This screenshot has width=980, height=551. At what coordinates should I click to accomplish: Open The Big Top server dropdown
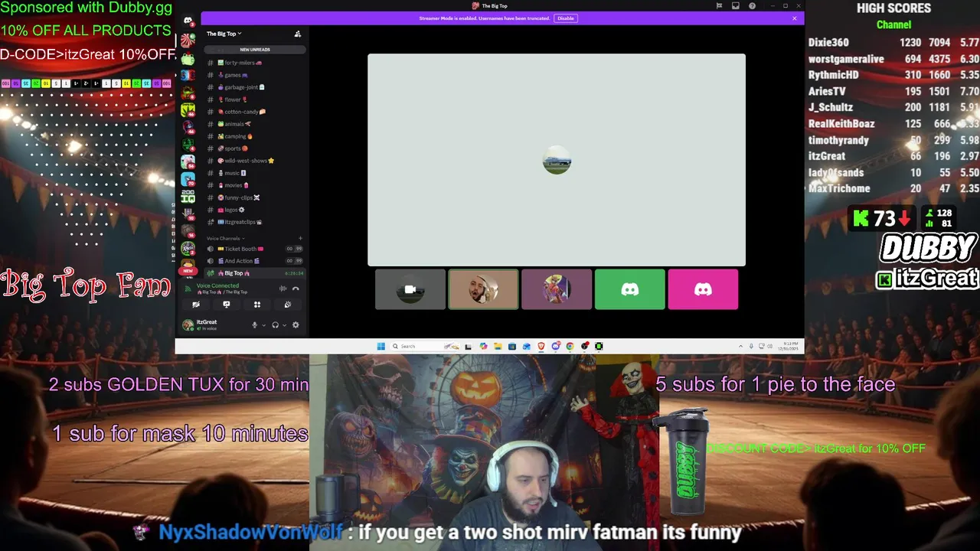tap(224, 34)
